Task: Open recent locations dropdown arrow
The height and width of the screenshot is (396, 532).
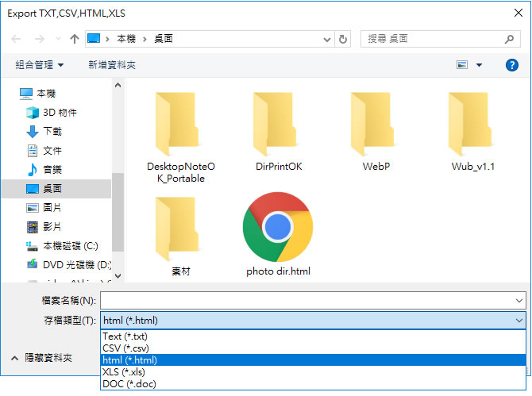Action: (327, 40)
